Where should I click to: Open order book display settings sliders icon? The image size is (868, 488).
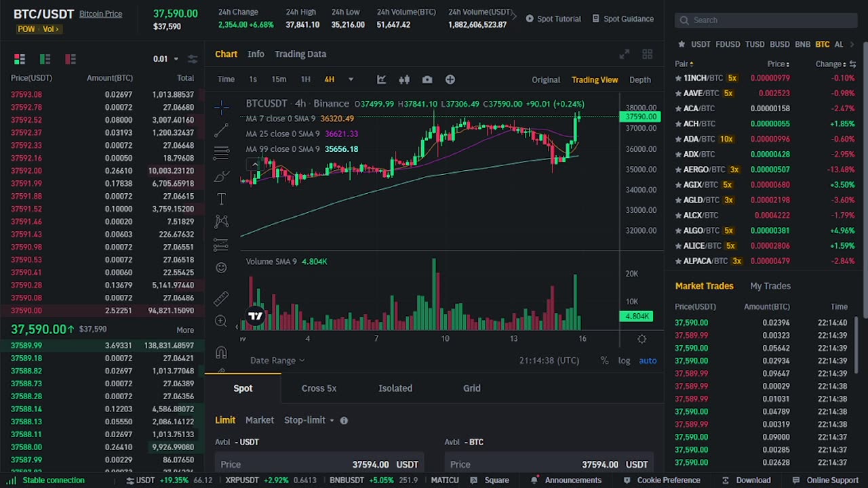tap(193, 59)
